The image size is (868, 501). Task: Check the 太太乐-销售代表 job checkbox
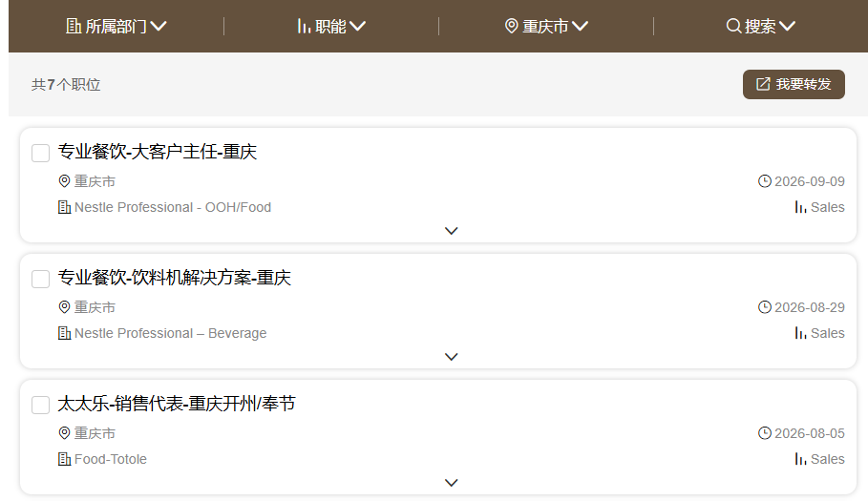(x=40, y=405)
